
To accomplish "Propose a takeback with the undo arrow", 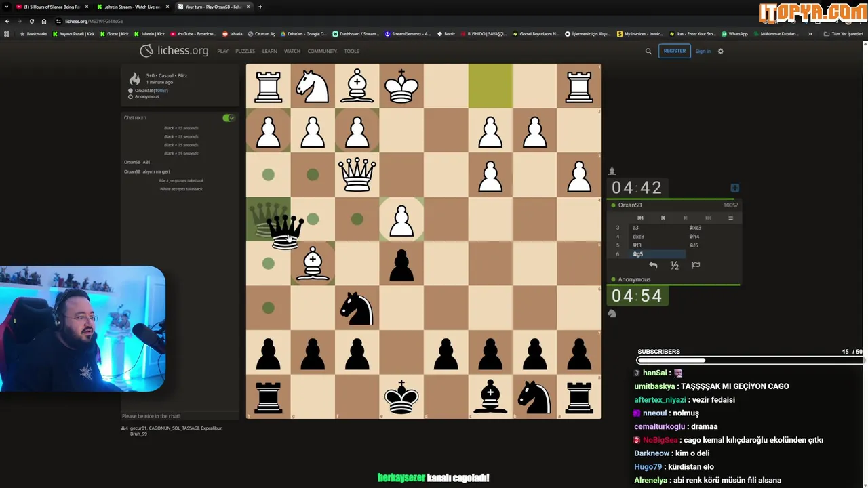I will coord(653,266).
